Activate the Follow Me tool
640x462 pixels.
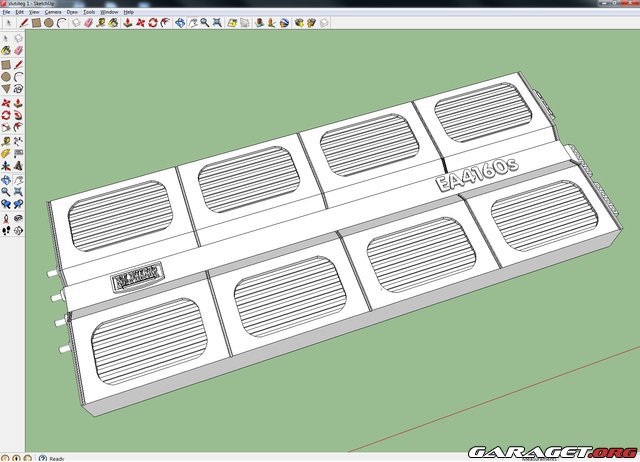(18, 114)
